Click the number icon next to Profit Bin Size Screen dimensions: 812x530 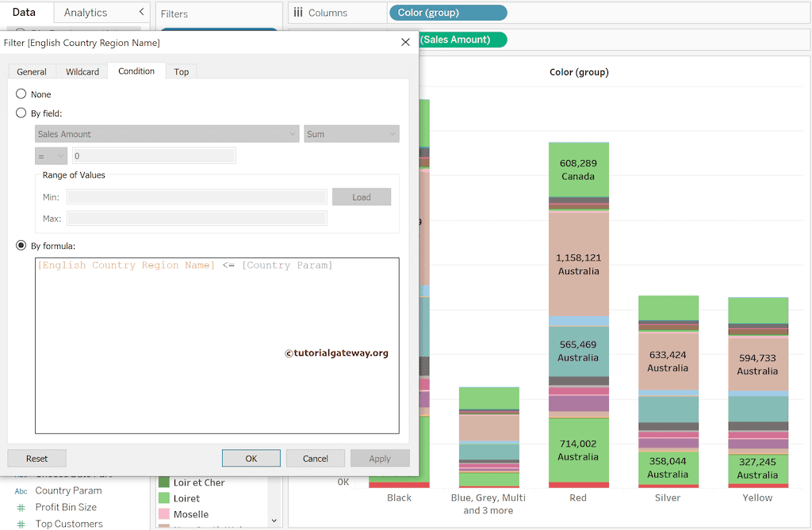[x=22, y=507]
